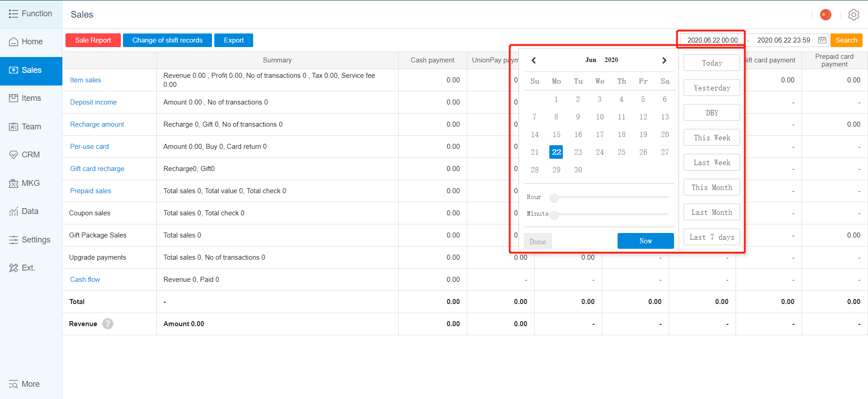Click the Now button in date picker
The width and height of the screenshot is (868, 399).
pyautogui.click(x=646, y=241)
